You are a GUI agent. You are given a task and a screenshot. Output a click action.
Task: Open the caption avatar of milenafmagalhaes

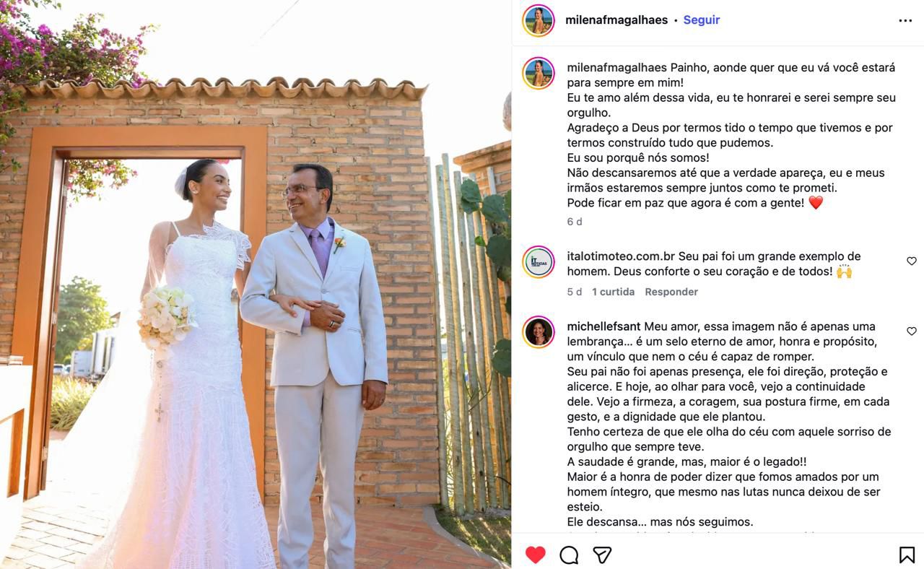tap(539, 73)
